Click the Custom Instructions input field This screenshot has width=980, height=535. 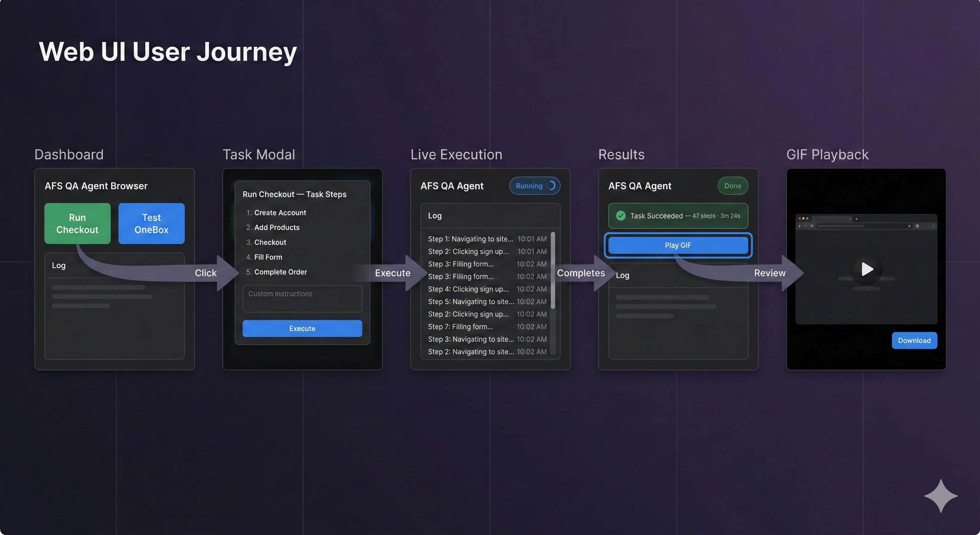click(302, 298)
